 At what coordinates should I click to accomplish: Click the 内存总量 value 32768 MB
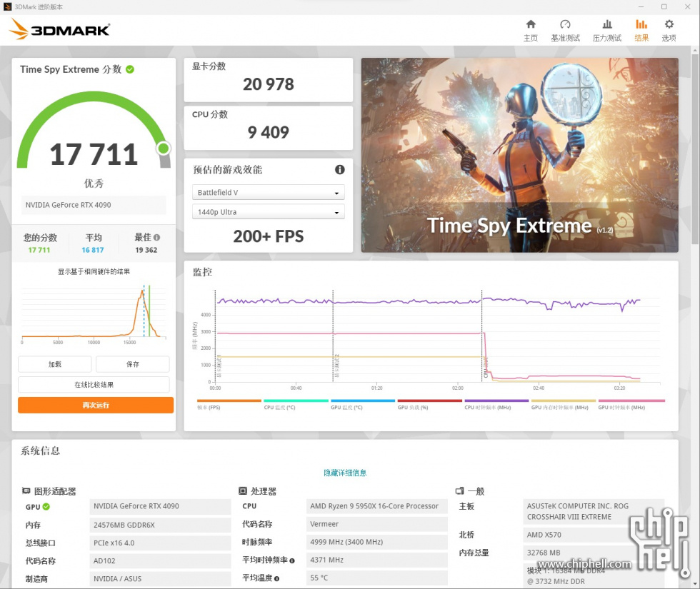[x=594, y=553]
